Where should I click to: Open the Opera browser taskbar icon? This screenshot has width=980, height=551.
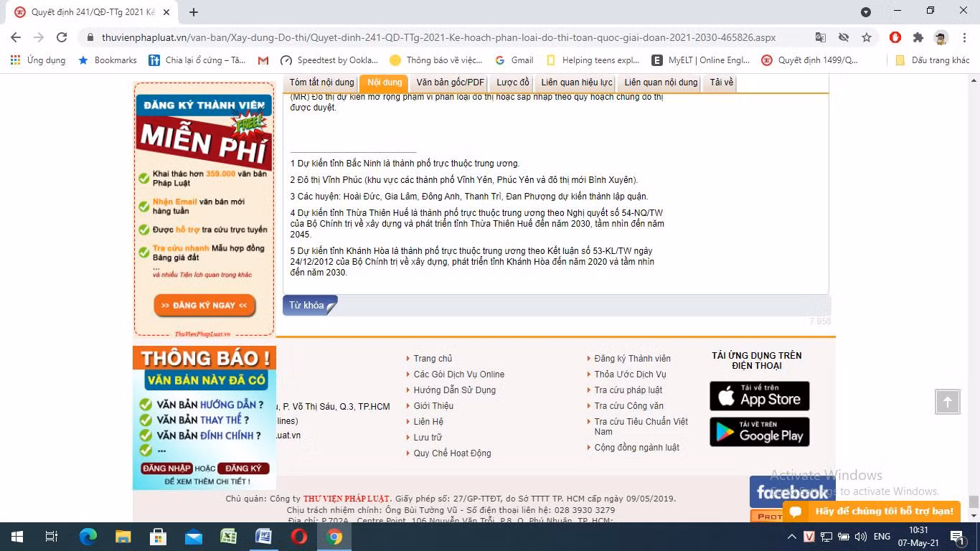[x=299, y=537]
